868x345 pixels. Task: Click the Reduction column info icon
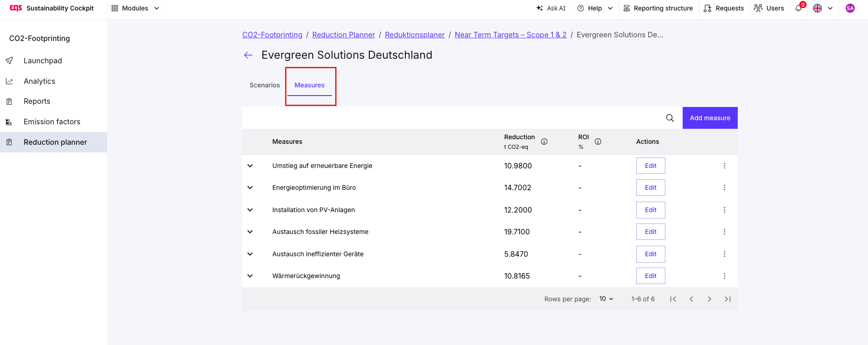point(544,142)
